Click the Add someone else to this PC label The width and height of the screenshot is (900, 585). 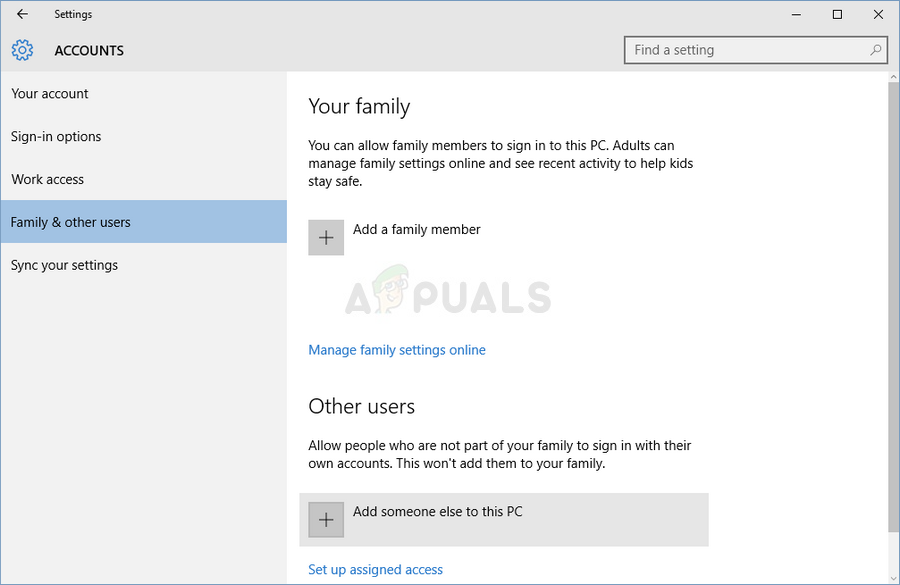click(x=438, y=512)
